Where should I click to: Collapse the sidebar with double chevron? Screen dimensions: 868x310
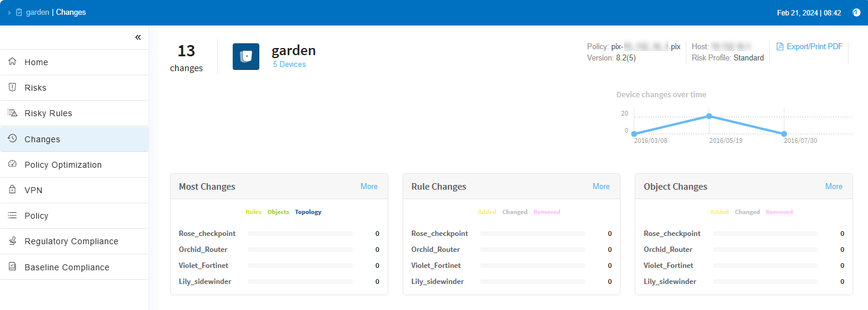point(138,37)
